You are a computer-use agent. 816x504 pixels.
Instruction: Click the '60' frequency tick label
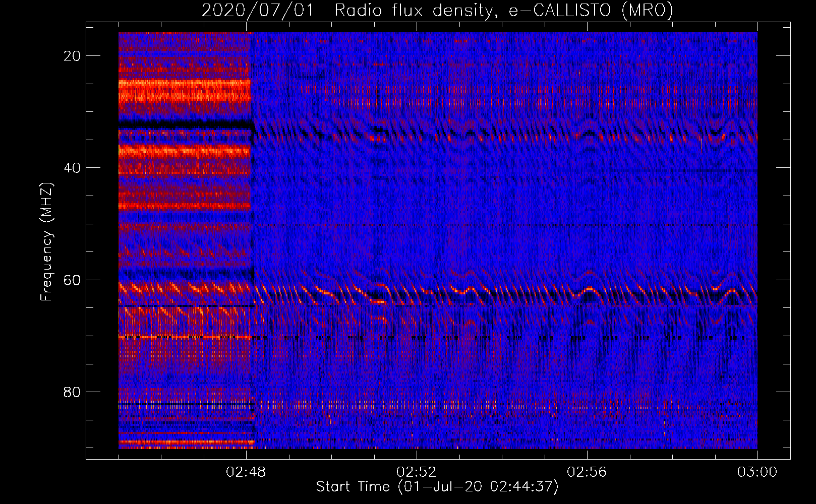pyautogui.click(x=72, y=280)
